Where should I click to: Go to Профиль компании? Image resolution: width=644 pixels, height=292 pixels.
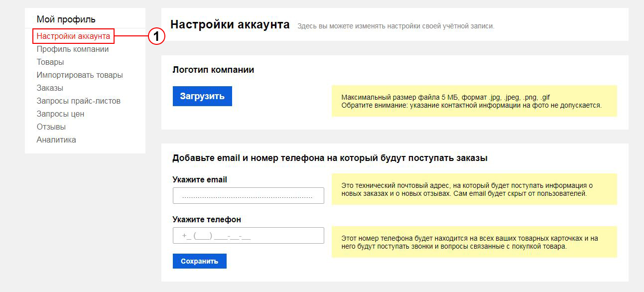[73, 49]
